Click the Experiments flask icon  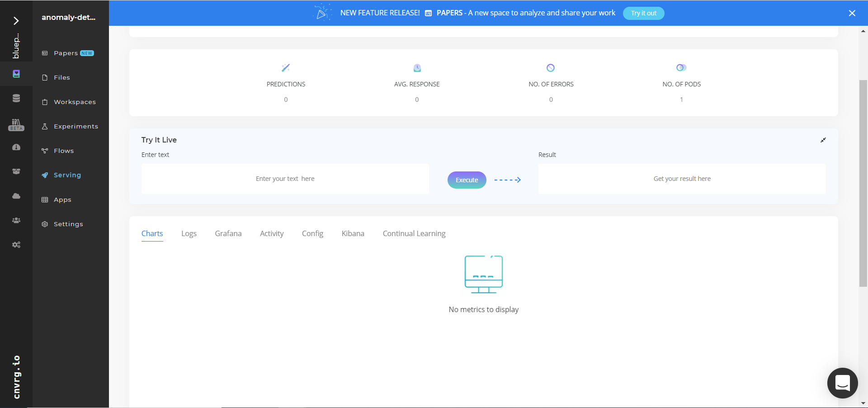pyautogui.click(x=45, y=127)
